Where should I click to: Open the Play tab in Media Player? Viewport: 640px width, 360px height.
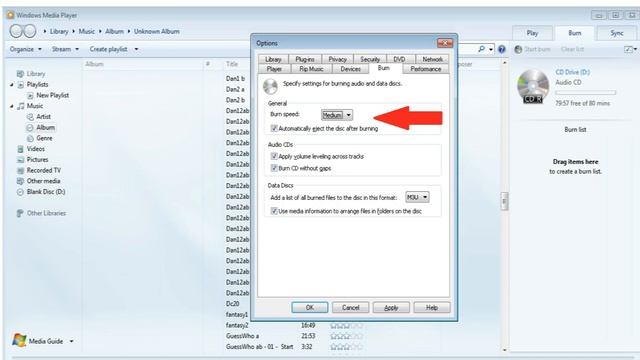(532, 33)
